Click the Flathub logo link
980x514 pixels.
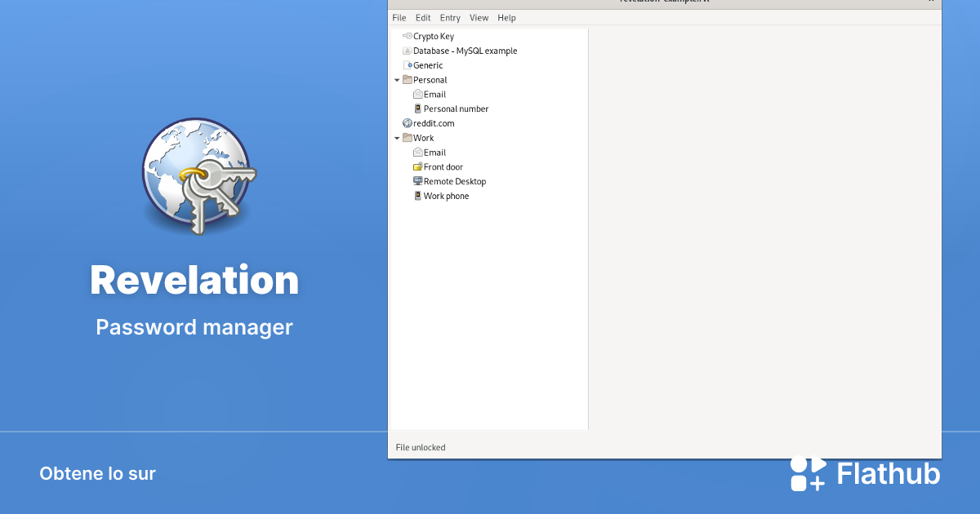[866, 472]
